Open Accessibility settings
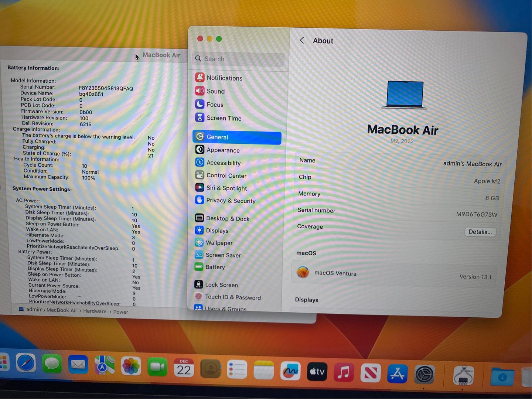The image size is (532, 399). point(218,163)
